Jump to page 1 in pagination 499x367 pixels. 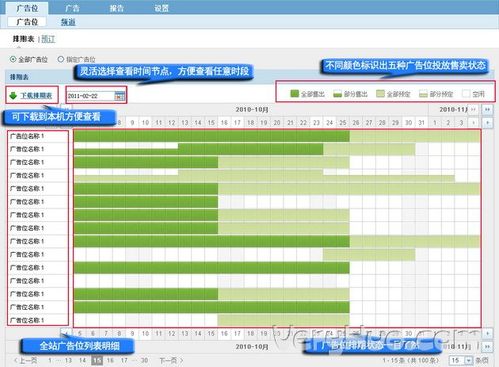(x=50, y=360)
